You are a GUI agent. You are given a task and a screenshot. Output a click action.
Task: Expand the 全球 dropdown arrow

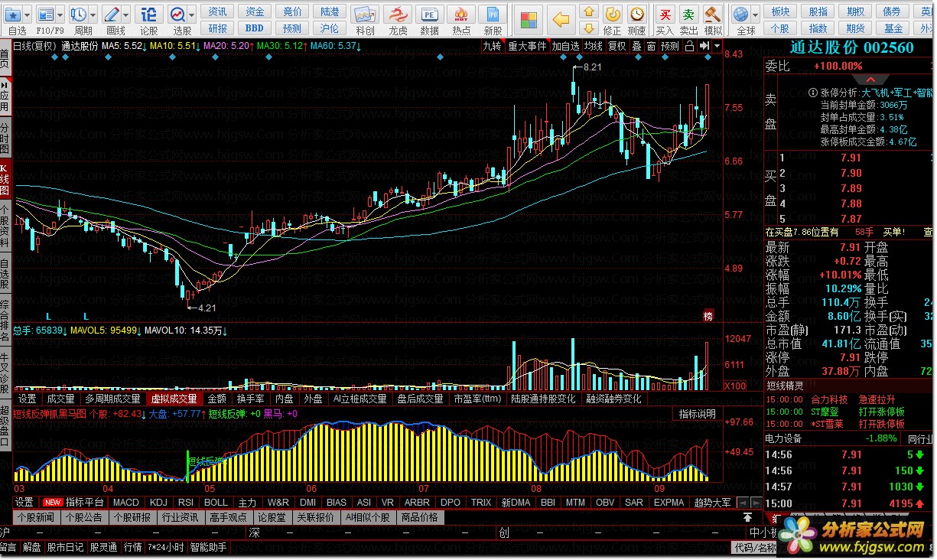coord(753,15)
